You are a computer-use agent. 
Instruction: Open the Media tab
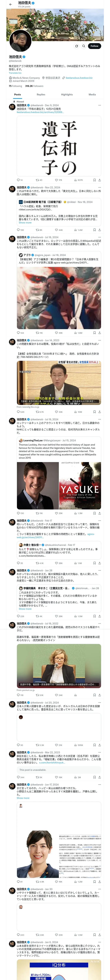pyautogui.click(x=92, y=94)
